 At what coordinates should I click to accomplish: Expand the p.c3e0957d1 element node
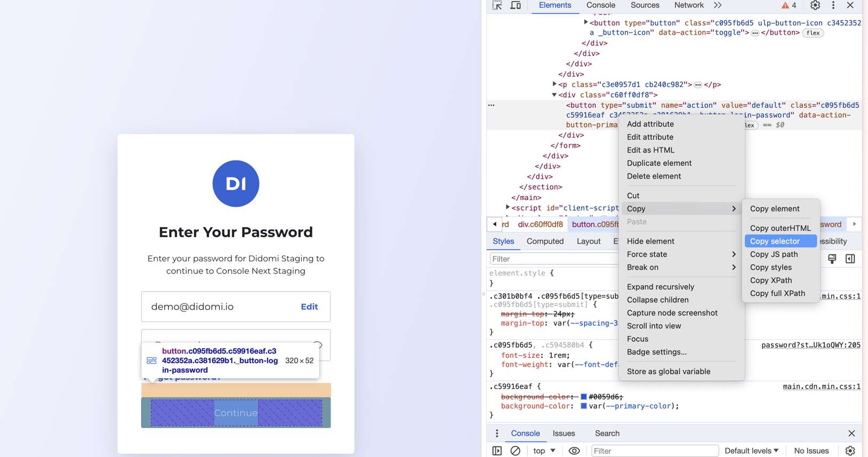[x=554, y=84]
